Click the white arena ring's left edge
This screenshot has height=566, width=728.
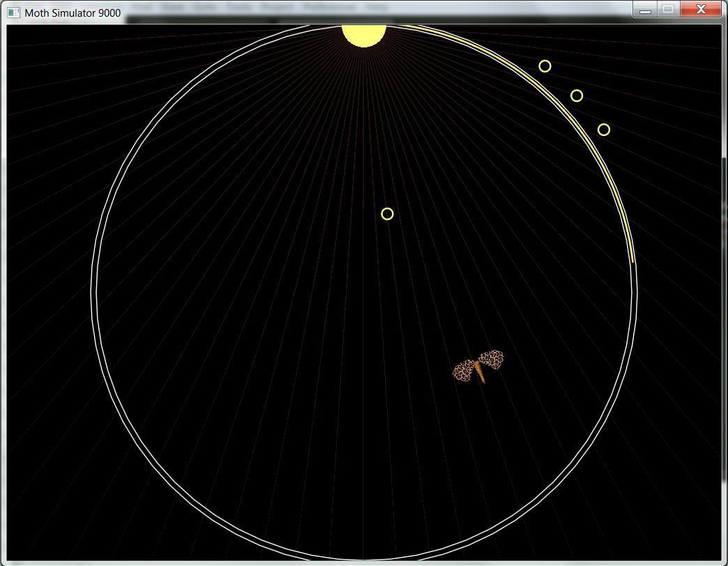[x=93, y=292]
